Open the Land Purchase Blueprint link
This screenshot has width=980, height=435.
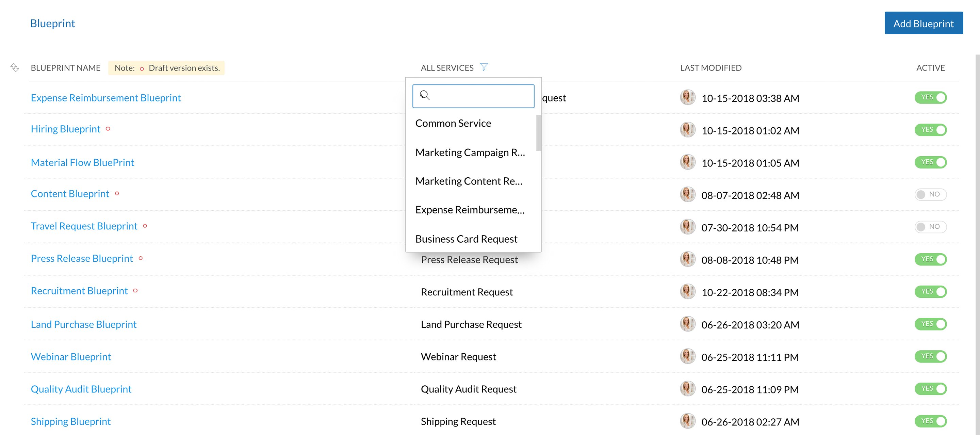pos(83,324)
